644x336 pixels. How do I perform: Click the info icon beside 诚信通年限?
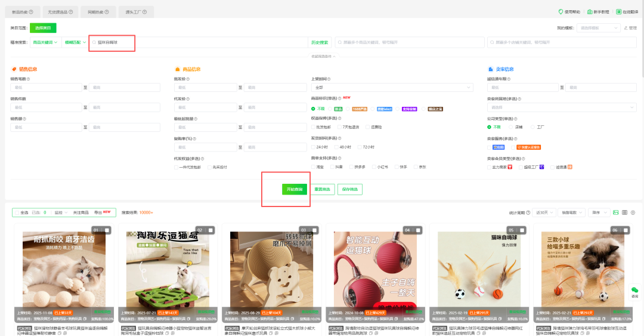click(509, 79)
